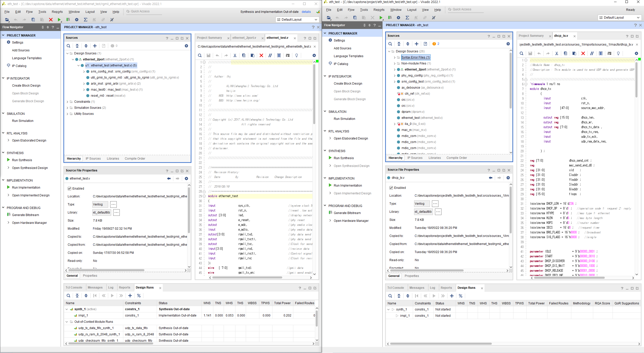Screen dimensions: 644x353
Task: Click the percent icon in right Design Runs toolbar
Action: coord(461,296)
